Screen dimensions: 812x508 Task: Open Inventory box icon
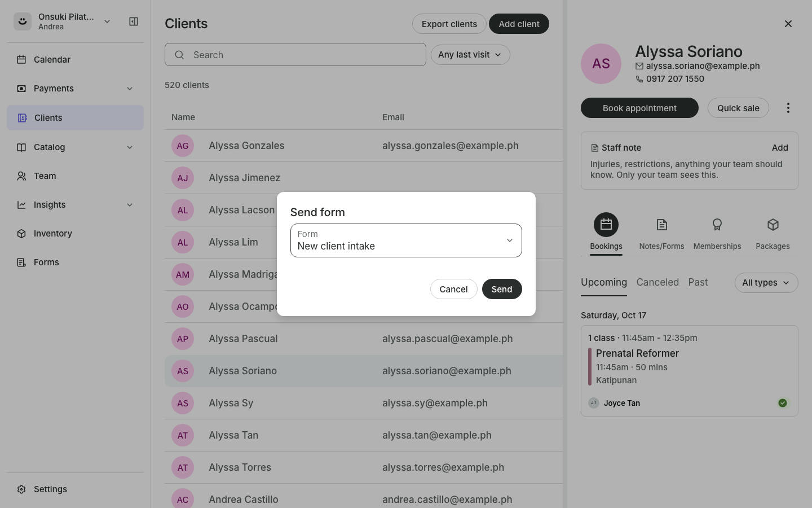pyautogui.click(x=21, y=234)
